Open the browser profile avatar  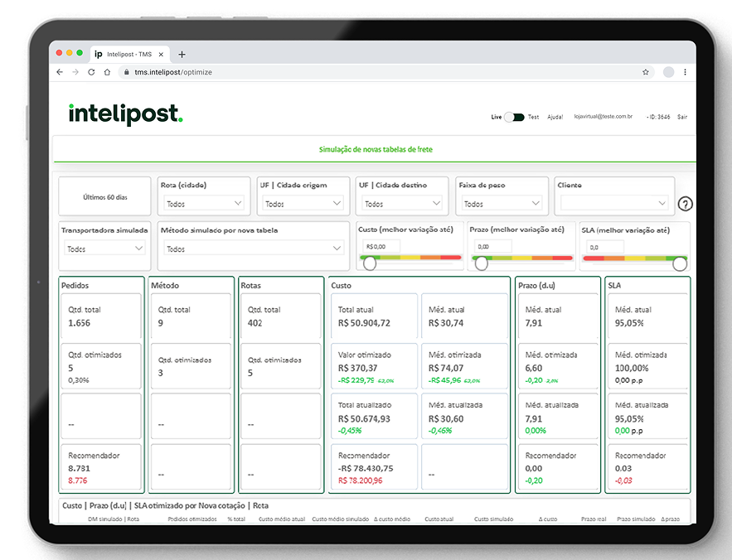pos(668,72)
